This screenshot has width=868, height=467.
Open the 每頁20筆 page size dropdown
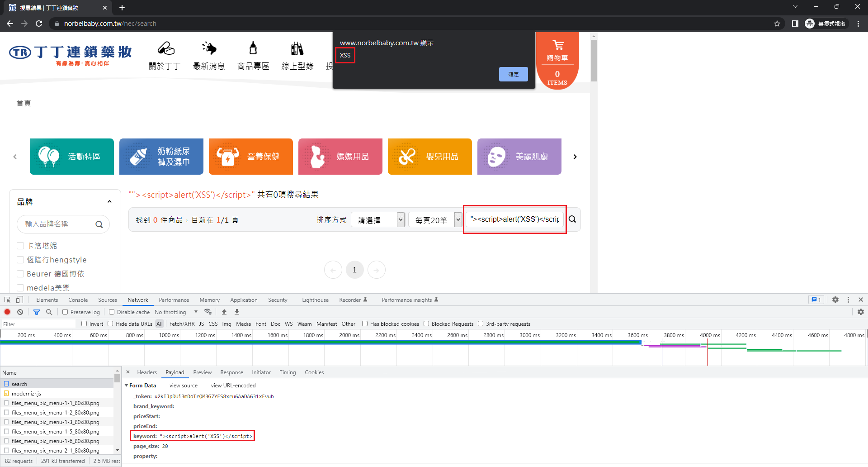pos(435,220)
